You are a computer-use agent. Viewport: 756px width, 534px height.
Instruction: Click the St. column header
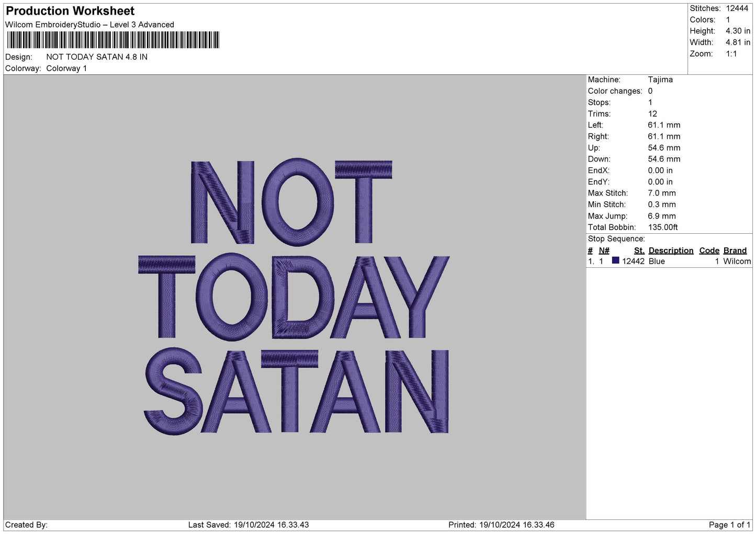tap(639, 251)
